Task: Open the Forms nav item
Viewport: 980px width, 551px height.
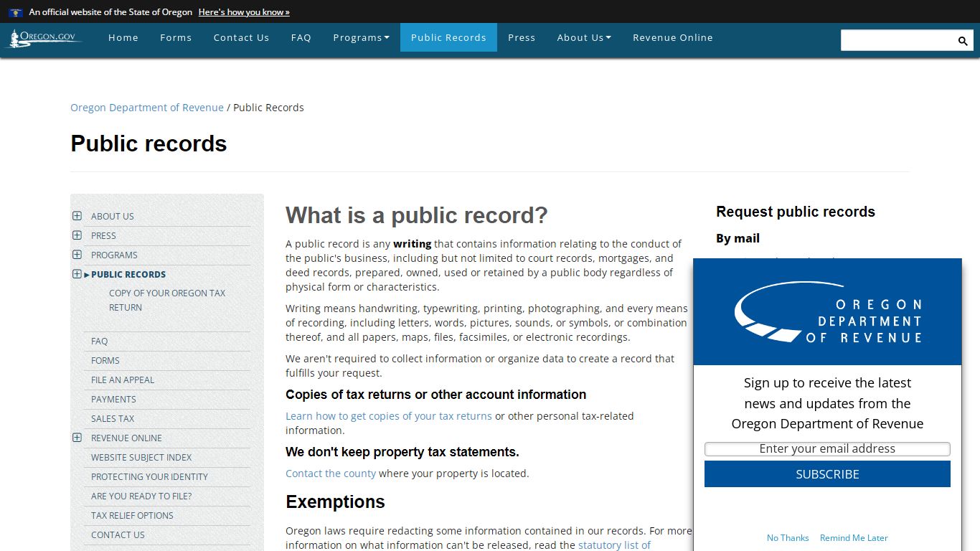Action: coord(176,37)
